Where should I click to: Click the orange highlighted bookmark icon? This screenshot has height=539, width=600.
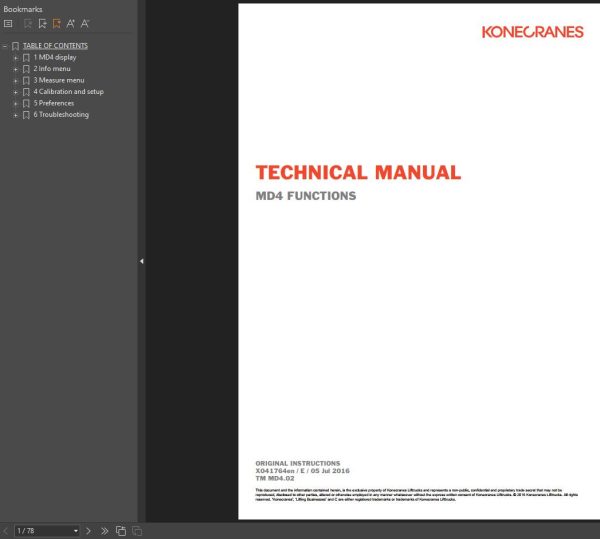(57, 24)
